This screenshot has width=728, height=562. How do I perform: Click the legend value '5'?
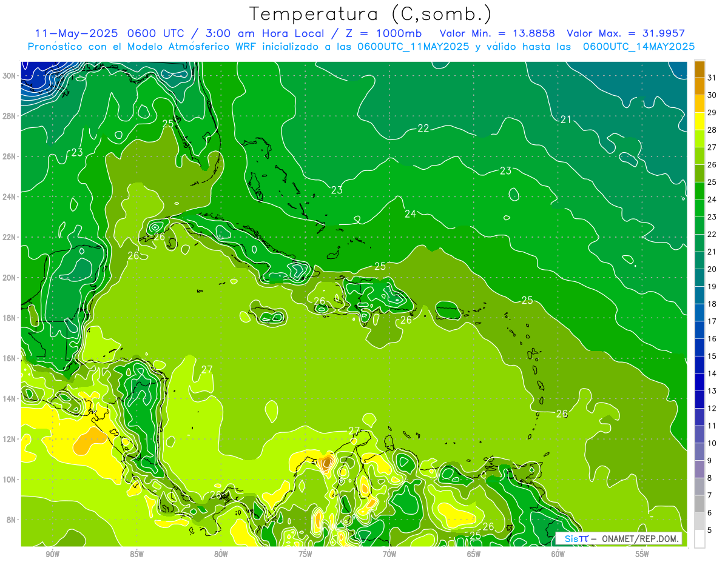pyautogui.click(x=710, y=530)
